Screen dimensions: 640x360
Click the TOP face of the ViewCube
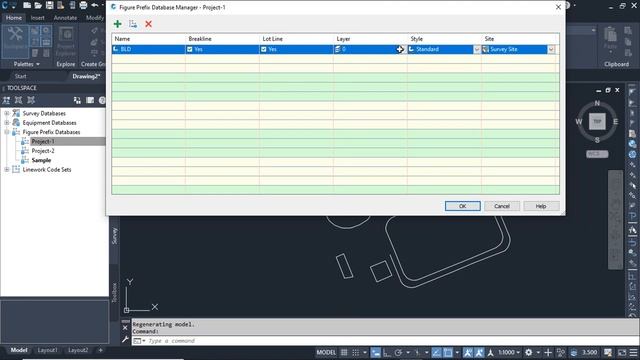tap(597, 121)
